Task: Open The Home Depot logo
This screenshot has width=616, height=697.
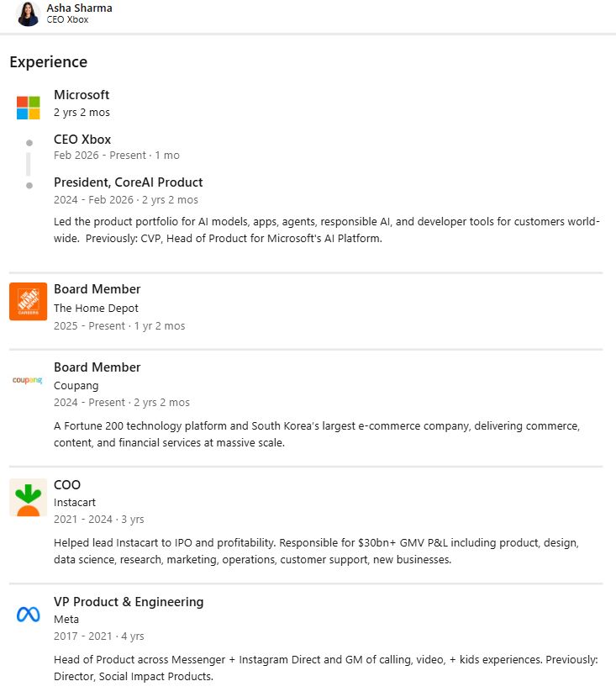Action: 28,302
